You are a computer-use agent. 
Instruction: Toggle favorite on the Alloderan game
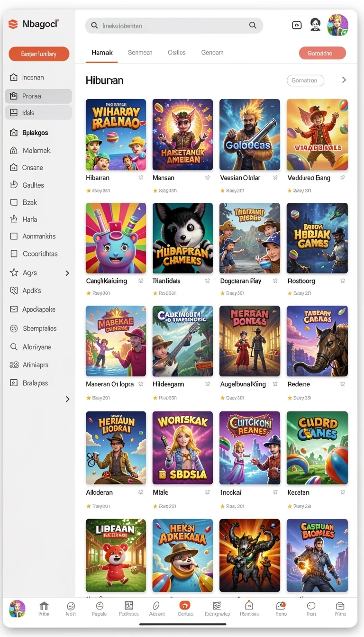141,492
